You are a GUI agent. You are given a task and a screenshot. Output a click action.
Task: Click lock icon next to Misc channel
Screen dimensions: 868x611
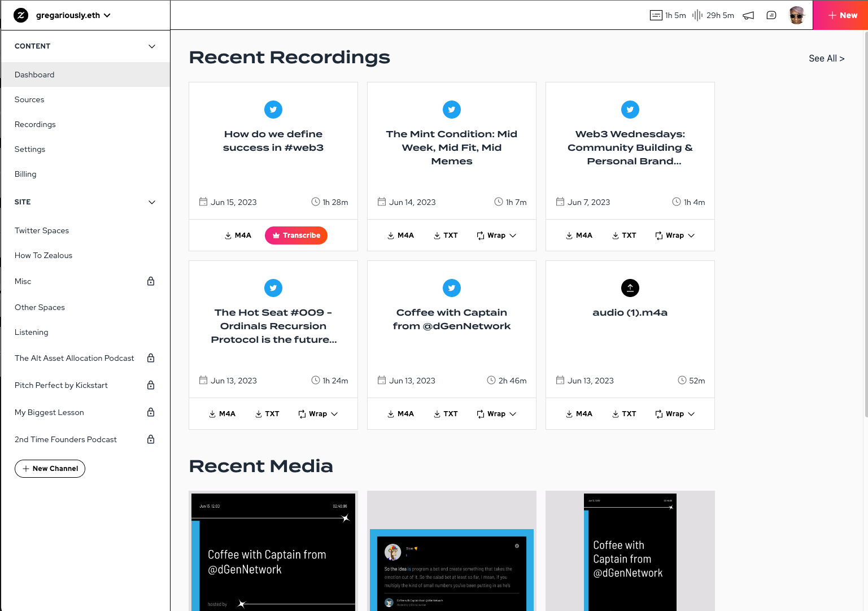tap(151, 281)
